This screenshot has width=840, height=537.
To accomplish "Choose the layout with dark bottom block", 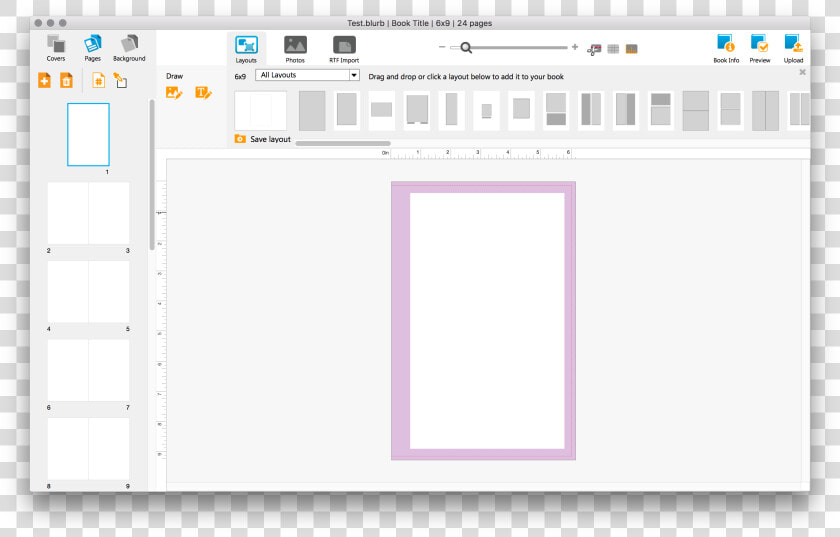I will [556, 110].
